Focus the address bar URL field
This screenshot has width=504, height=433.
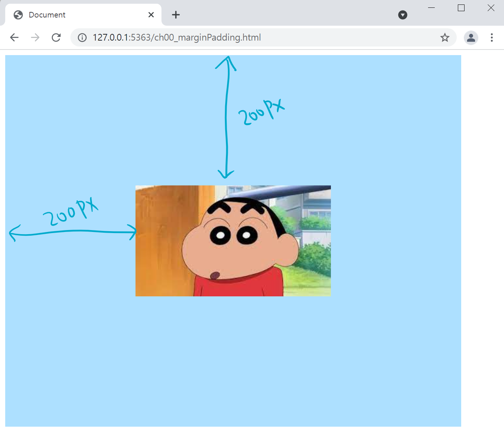coord(264,38)
